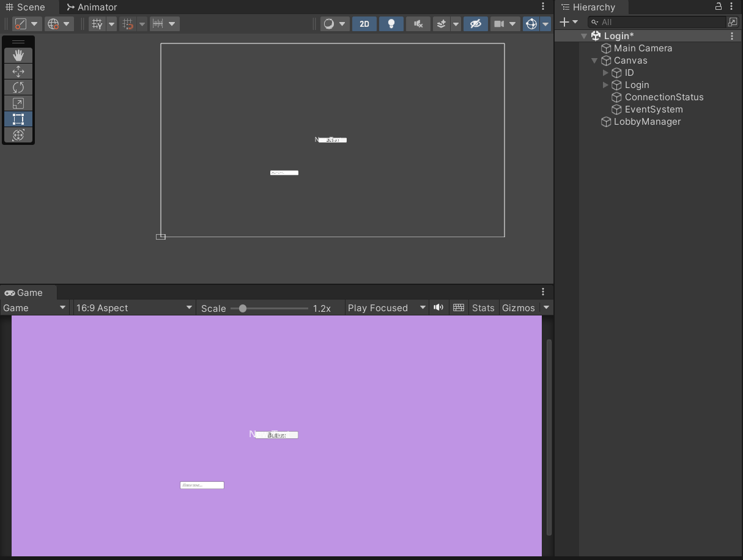
Task: Click the Game view vertical scrollbar
Action: 549,437
